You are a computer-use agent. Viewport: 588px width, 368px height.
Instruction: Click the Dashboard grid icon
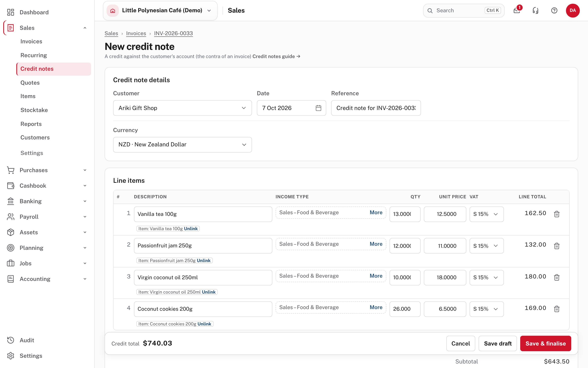(x=10, y=12)
